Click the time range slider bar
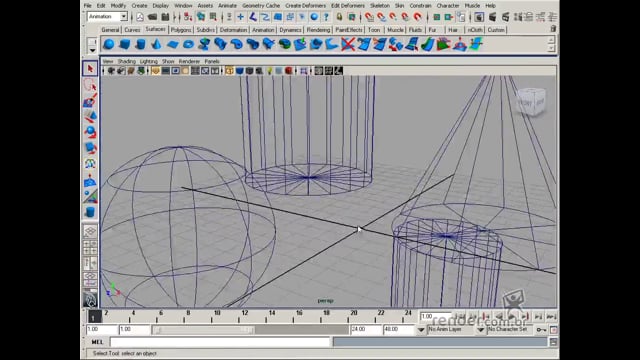 [x=250, y=329]
